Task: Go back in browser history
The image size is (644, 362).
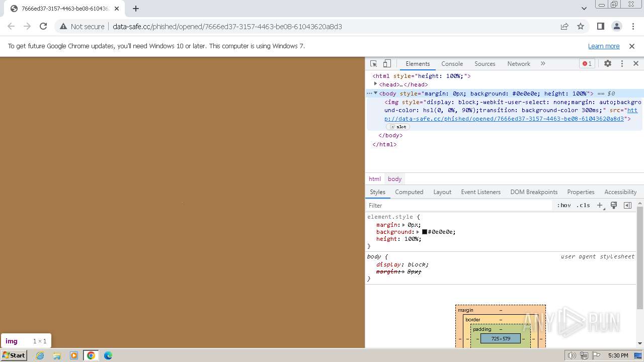Action: [x=11, y=26]
